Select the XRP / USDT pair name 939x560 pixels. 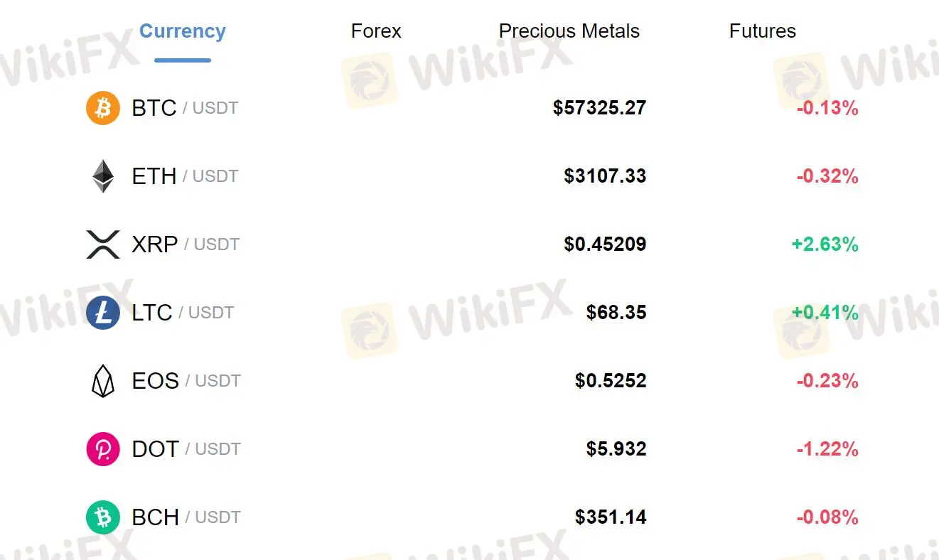(186, 244)
